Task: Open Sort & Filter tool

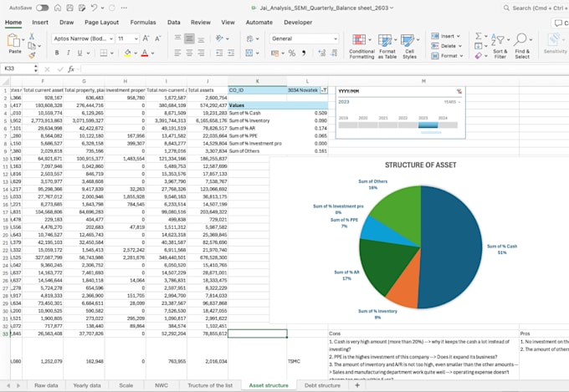Action: (498, 39)
